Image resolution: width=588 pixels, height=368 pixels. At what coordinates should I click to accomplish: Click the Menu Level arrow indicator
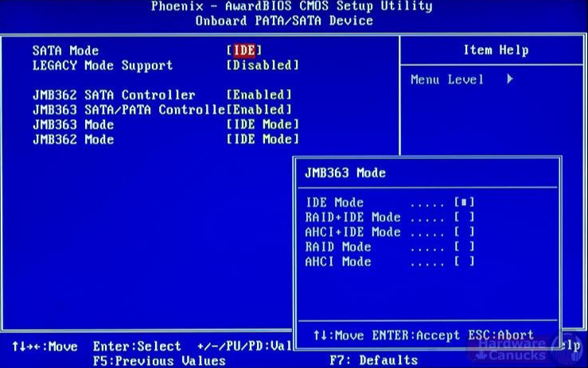pyautogui.click(x=510, y=79)
